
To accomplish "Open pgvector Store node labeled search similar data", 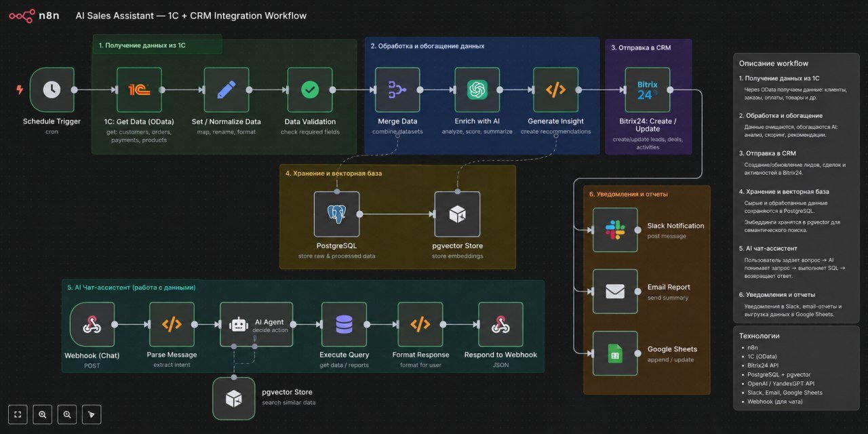I will (x=234, y=398).
